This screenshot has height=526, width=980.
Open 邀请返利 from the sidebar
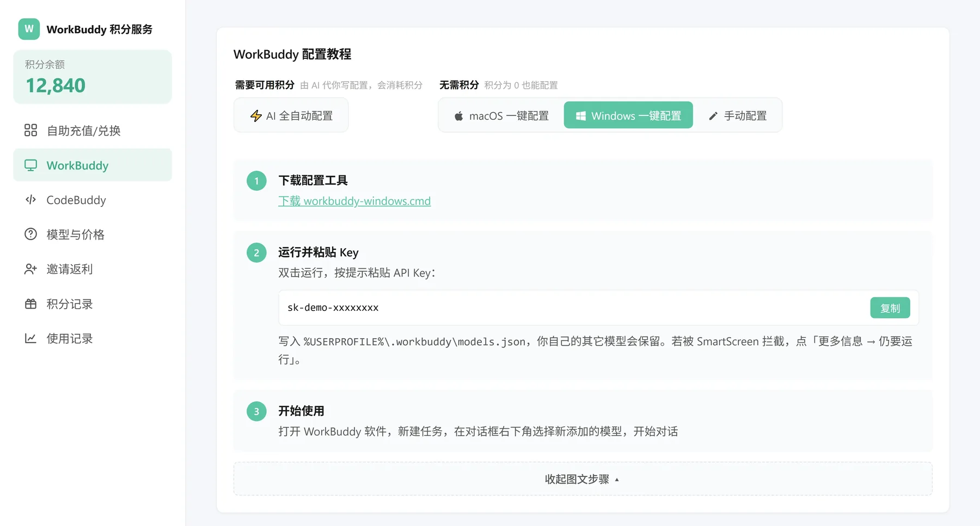click(x=93, y=269)
